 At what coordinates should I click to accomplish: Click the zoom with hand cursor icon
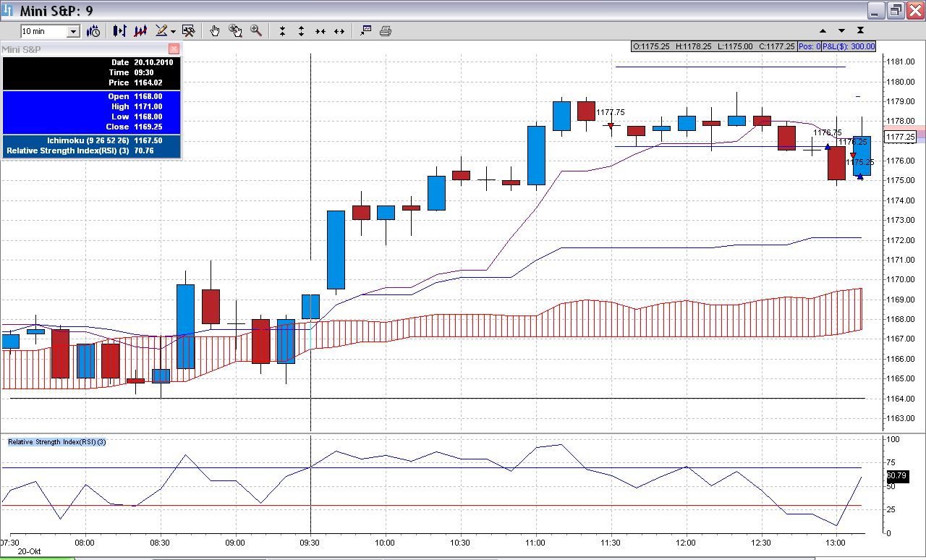(235, 31)
